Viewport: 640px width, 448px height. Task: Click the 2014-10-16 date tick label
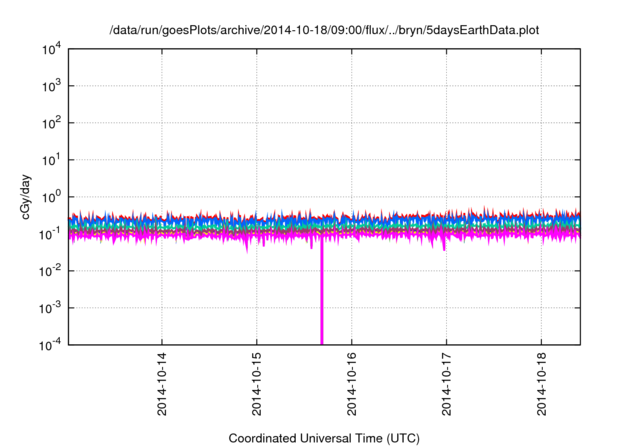pos(351,384)
